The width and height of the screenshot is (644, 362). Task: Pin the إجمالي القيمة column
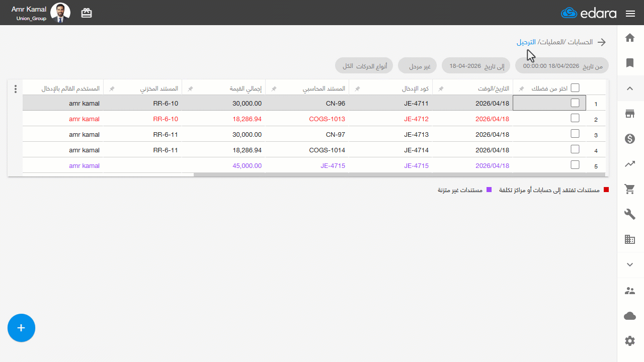191,88
